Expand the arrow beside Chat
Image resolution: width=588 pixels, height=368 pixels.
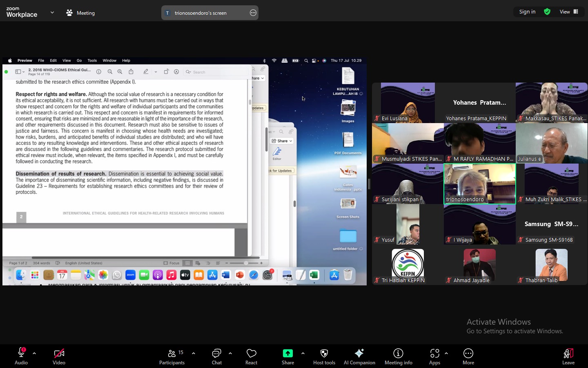(230, 353)
